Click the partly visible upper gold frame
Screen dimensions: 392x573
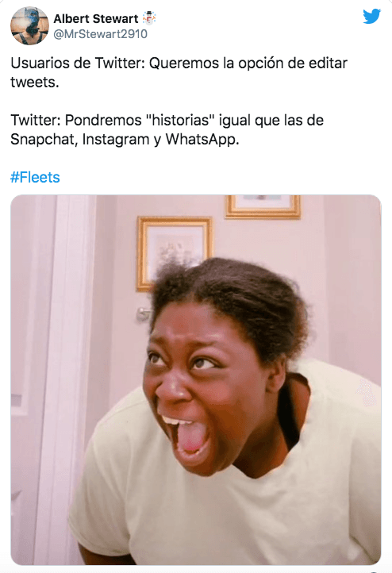point(263,207)
